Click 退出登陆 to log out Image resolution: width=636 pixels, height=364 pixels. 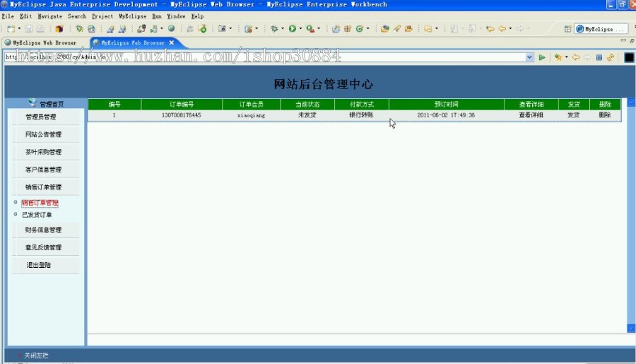39,265
